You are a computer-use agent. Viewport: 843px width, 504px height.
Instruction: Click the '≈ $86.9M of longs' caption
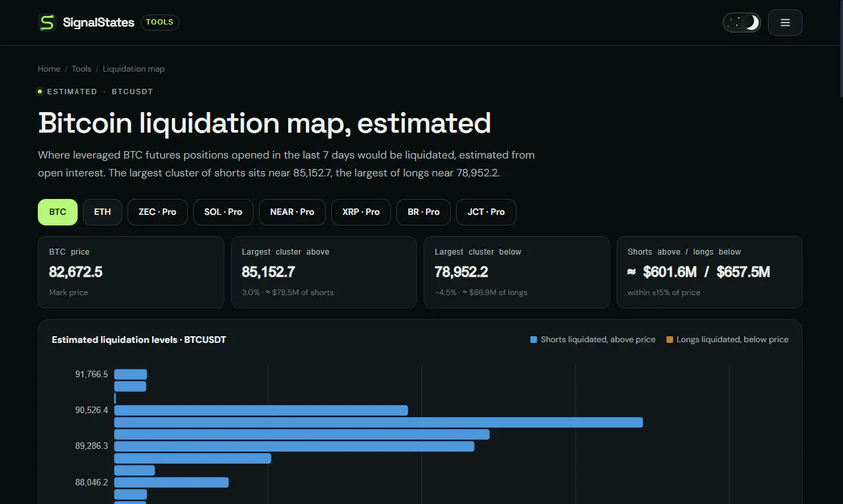(493, 292)
